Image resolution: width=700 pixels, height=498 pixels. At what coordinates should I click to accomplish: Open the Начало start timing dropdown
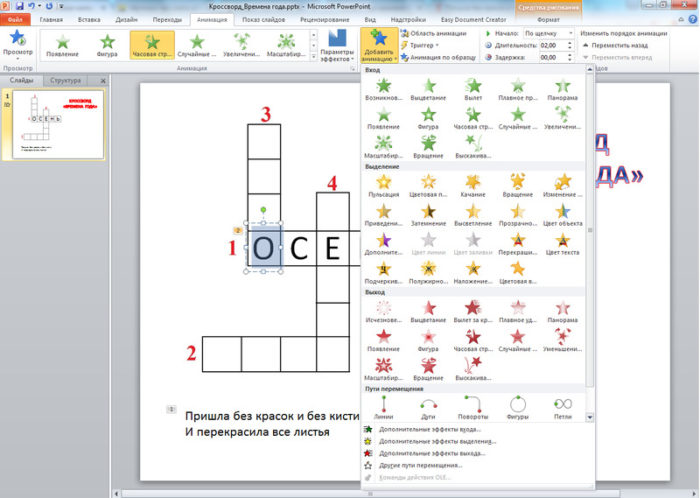click(547, 33)
